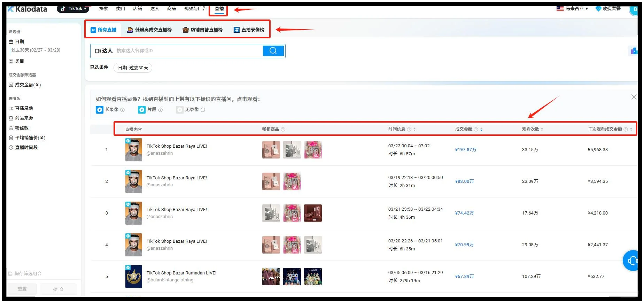Click the 日期: 过去30天 condition chip
644x303 pixels.
click(x=133, y=68)
